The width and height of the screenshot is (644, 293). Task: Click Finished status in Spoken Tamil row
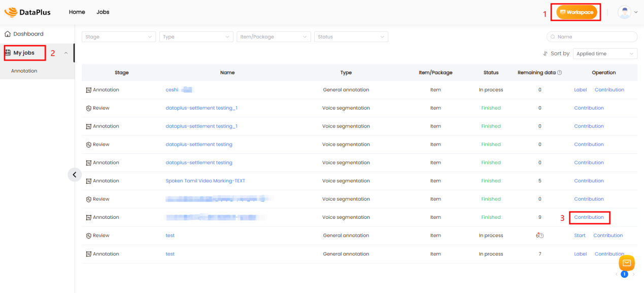pyautogui.click(x=491, y=181)
